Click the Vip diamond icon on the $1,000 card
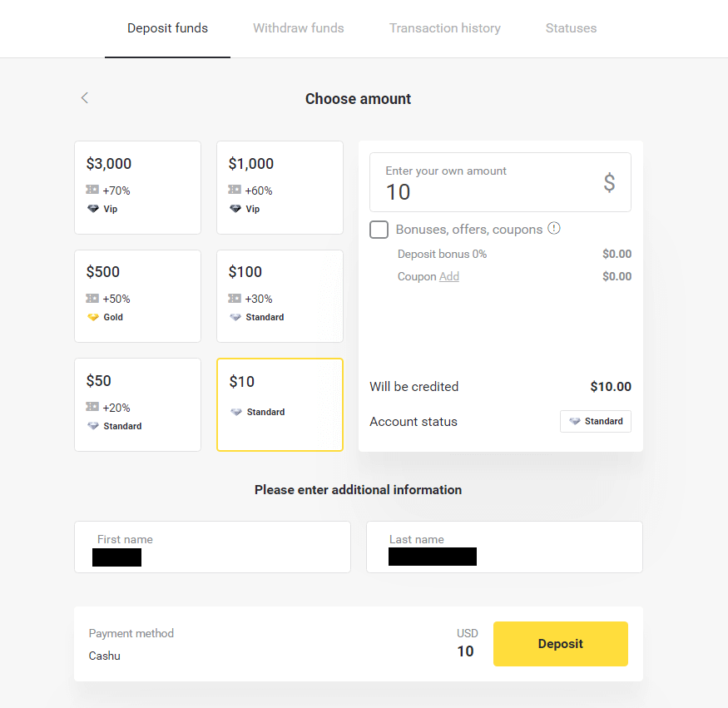Image resolution: width=728 pixels, height=708 pixels. pos(236,209)
